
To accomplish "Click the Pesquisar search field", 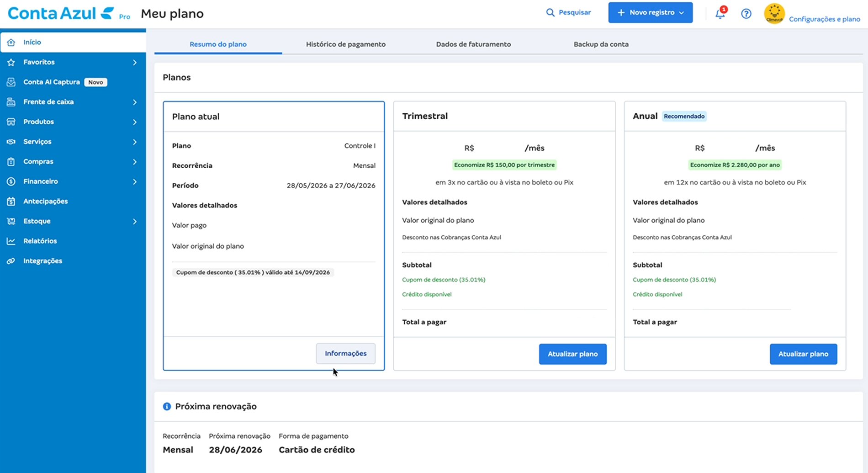I will 568,12.
